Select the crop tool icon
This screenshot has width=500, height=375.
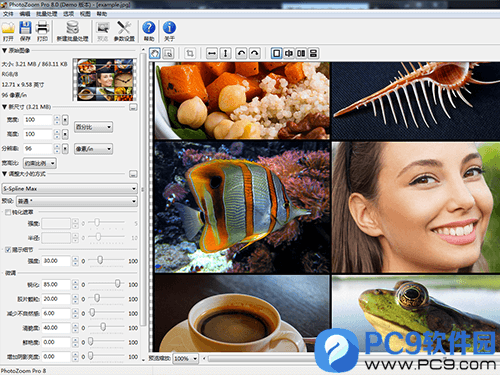point(190,53)
